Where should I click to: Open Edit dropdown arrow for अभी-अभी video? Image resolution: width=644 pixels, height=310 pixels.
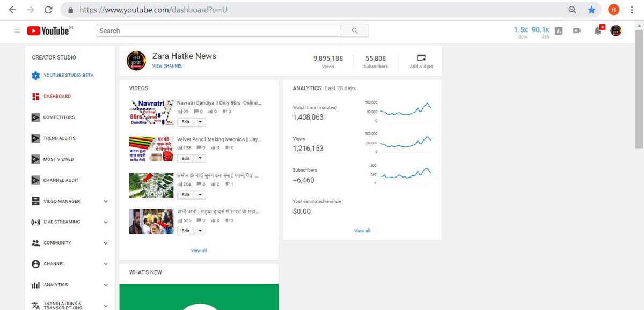click(x=200, y=231)
